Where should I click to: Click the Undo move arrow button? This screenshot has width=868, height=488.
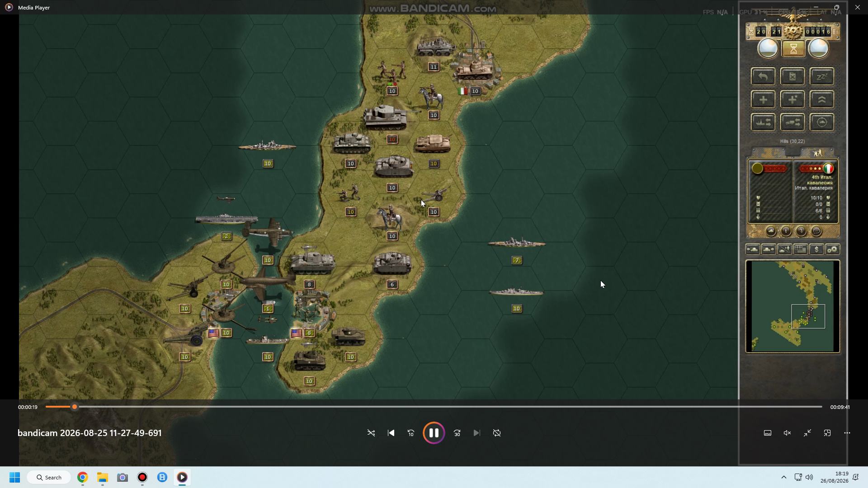(x=763, y=76)
